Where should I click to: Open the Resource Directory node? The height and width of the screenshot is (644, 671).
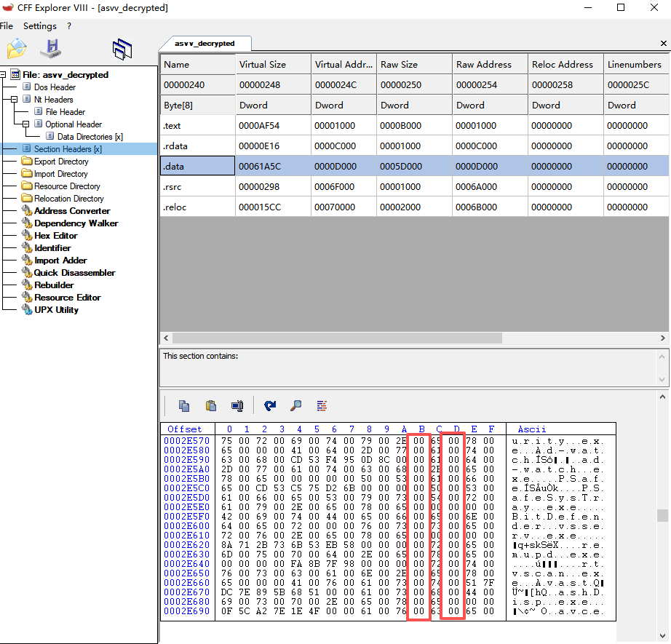(67, 186)
